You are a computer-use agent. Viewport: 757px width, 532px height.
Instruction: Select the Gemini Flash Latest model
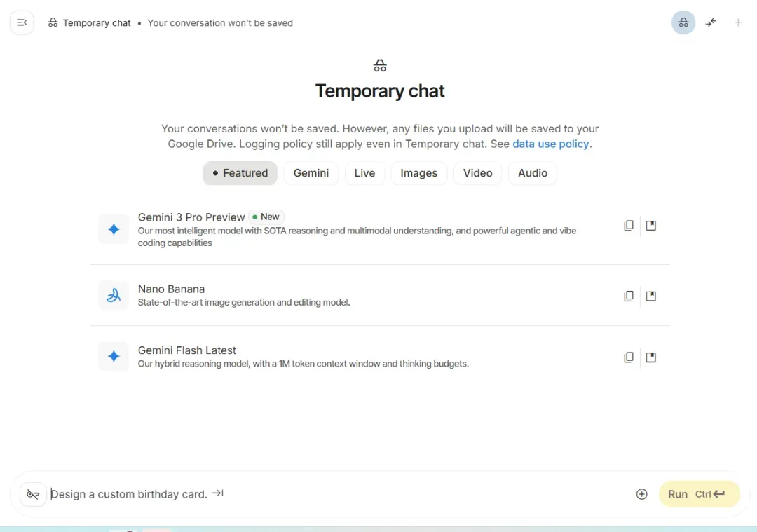380,356
